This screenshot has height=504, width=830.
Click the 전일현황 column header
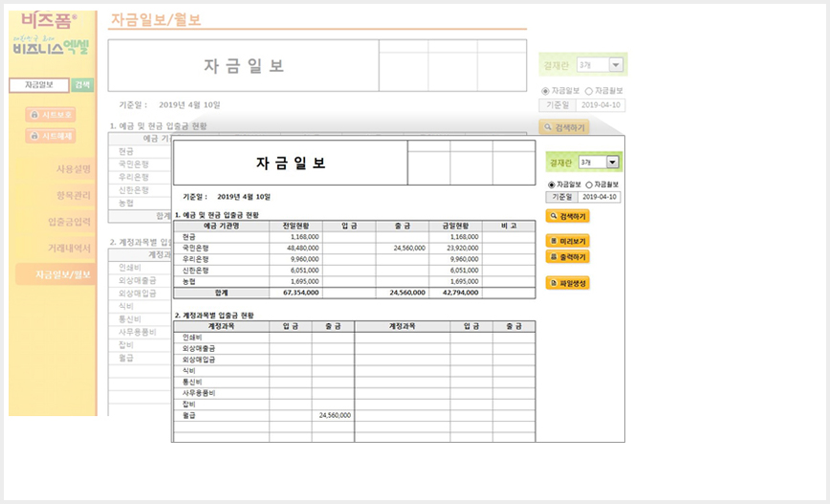click(295, 226)
